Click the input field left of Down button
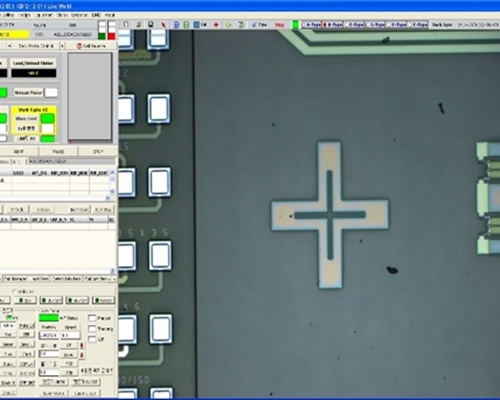Viewport: 500px width, 400px height. (49, 355)
